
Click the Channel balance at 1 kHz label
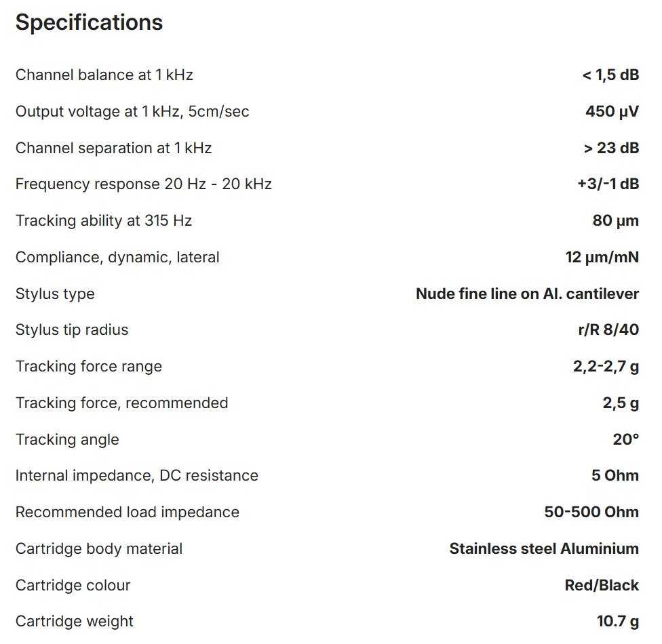104,75
